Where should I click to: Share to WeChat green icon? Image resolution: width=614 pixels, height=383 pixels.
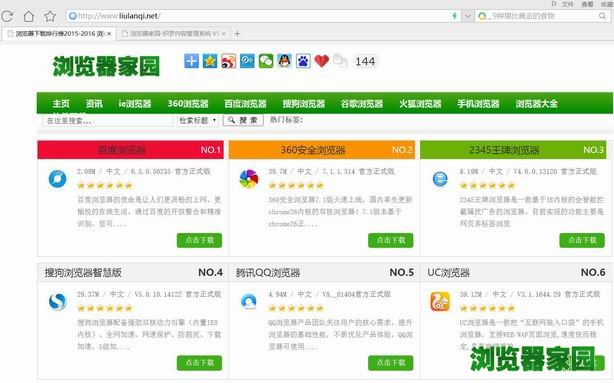click(x=266, y=61)
